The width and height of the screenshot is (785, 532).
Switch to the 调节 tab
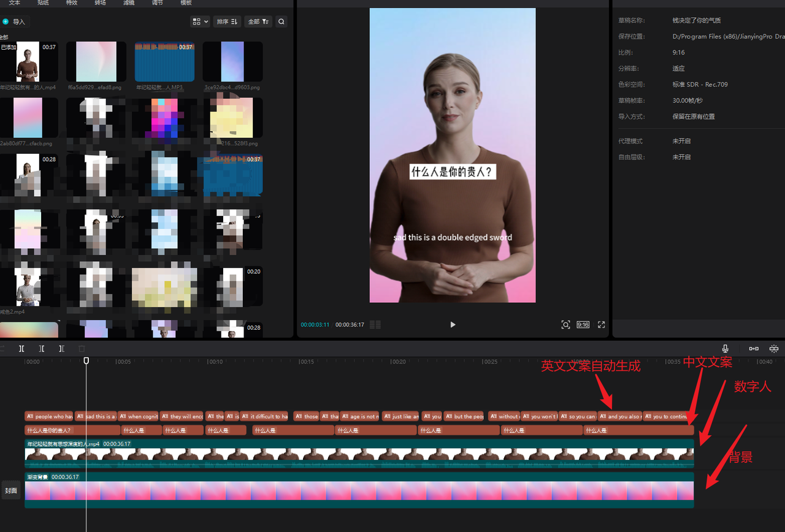[158, 2]
